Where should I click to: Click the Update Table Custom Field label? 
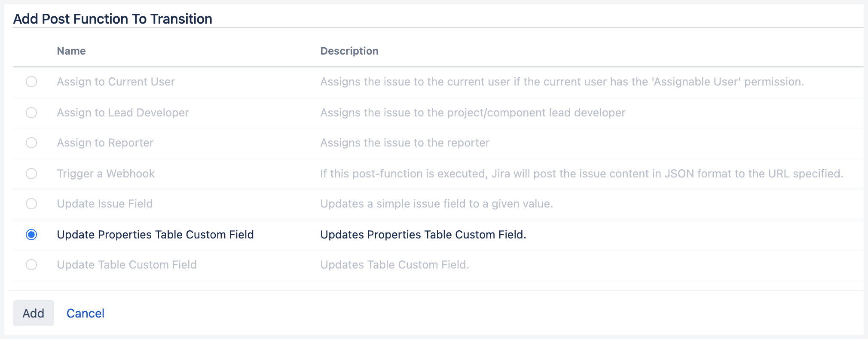point(127,265)
